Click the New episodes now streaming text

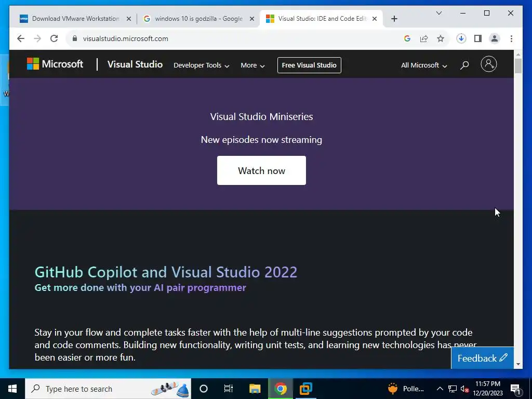pyautogui.click(x=262, y=140)
